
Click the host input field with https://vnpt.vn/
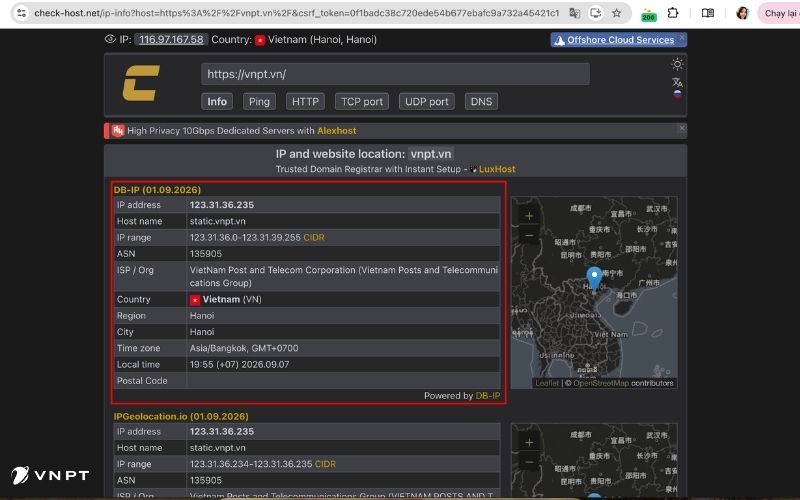[x=395, y=74]
